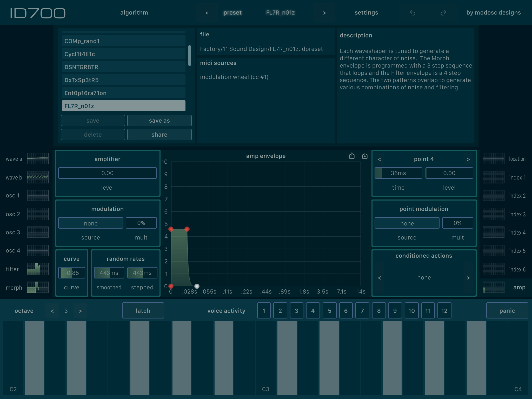Open the wave a thumbnail editor
The image size is (532, 399).
(38, 159)
